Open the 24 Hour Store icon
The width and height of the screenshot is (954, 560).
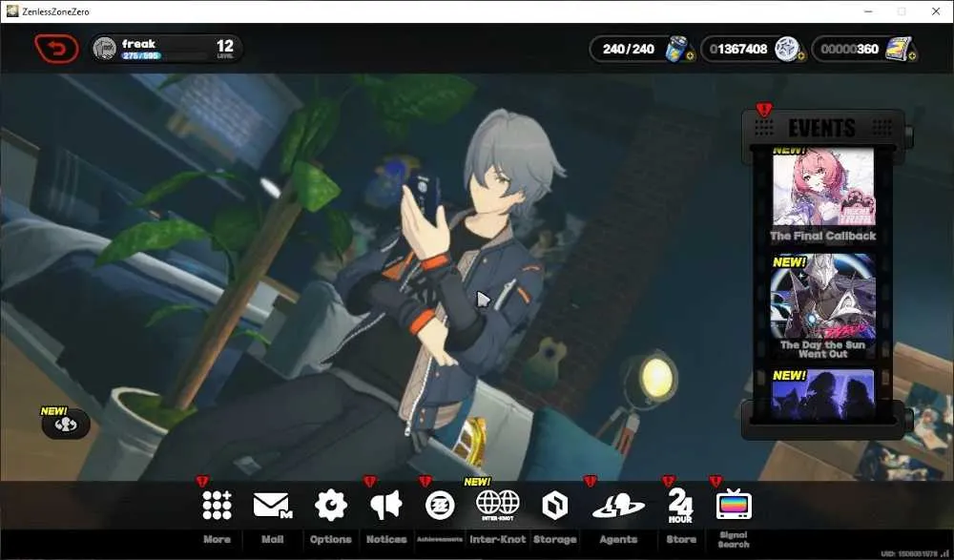(x=680, y=506)
